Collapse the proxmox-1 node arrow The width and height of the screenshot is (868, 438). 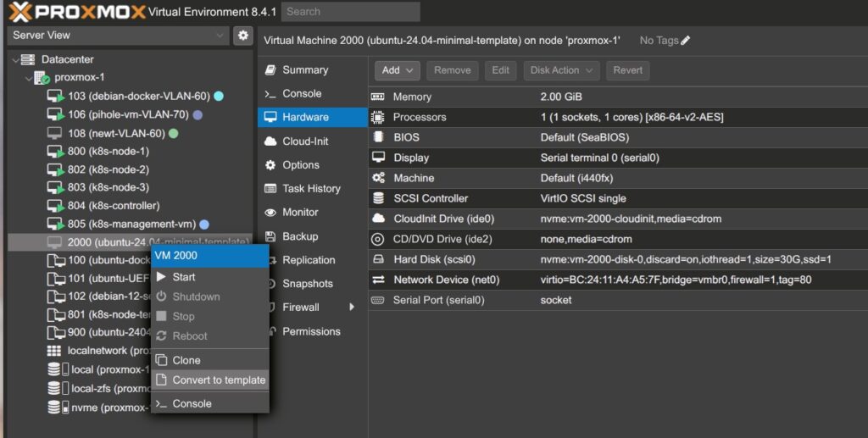point(29,78)
